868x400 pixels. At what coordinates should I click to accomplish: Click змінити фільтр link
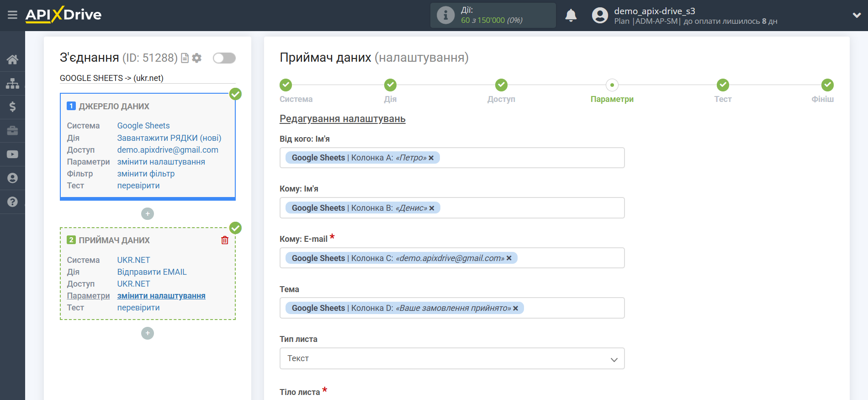[146, 174]
